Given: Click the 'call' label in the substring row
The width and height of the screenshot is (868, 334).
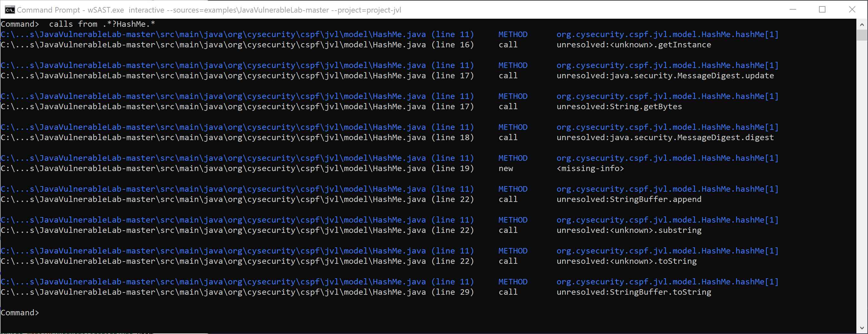Looking at the screenshot, I should pos(508,230).
